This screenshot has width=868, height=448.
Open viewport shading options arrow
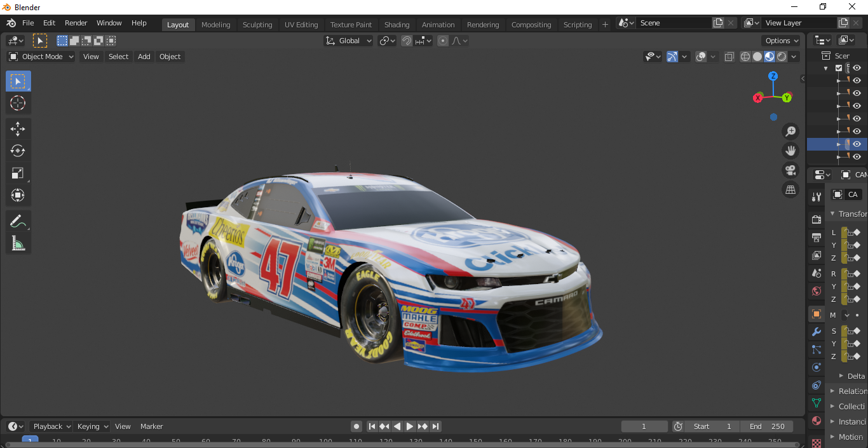795,57
